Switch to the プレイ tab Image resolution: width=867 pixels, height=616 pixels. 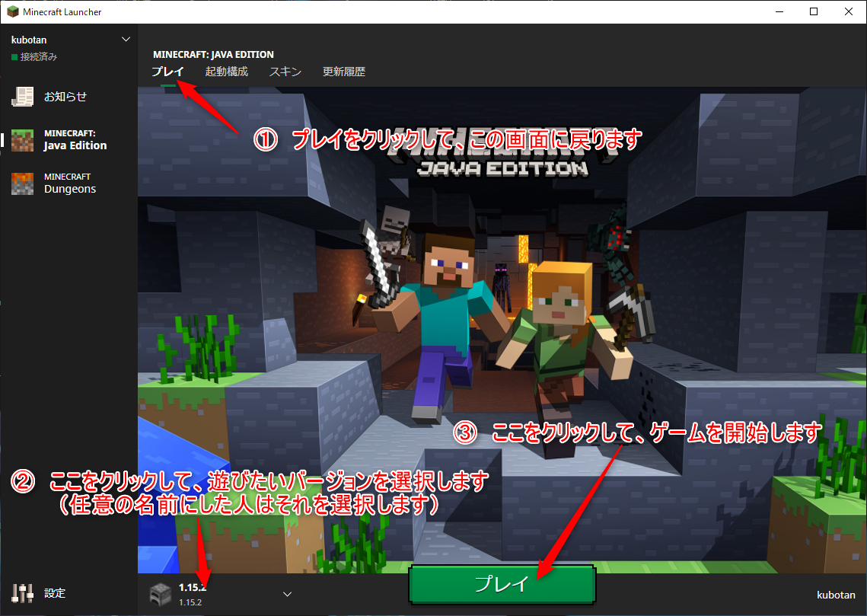tap(167, 72)
